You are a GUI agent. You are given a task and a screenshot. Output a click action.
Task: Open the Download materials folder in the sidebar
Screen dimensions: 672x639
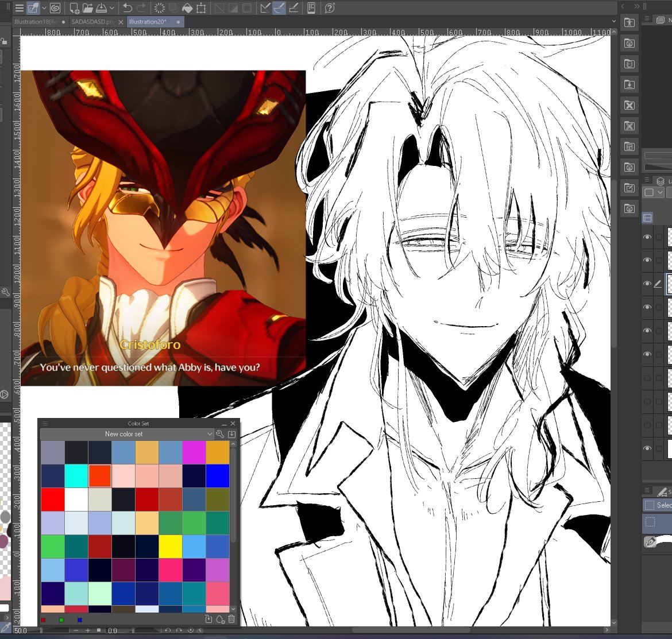tap(629, 84)
